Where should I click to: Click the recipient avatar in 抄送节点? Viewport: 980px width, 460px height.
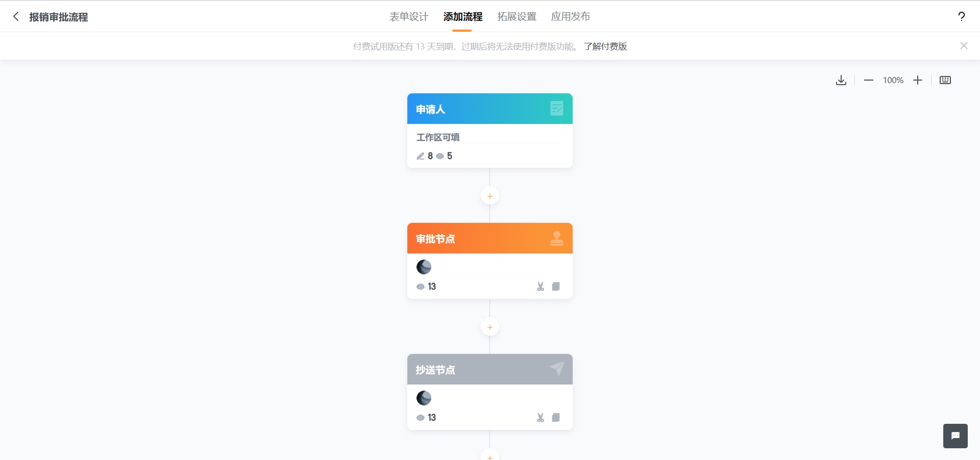point(424,398)
